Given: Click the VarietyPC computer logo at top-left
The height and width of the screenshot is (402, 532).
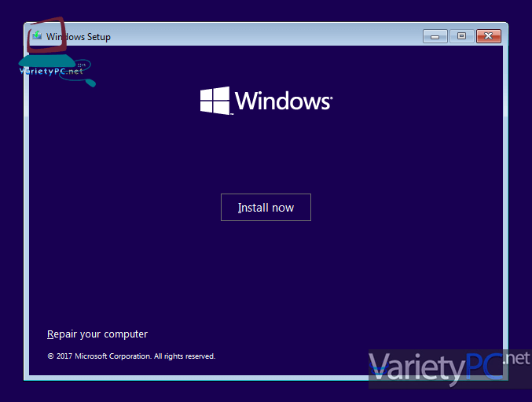Looking at the screenshot, I should tap(50, 46).
